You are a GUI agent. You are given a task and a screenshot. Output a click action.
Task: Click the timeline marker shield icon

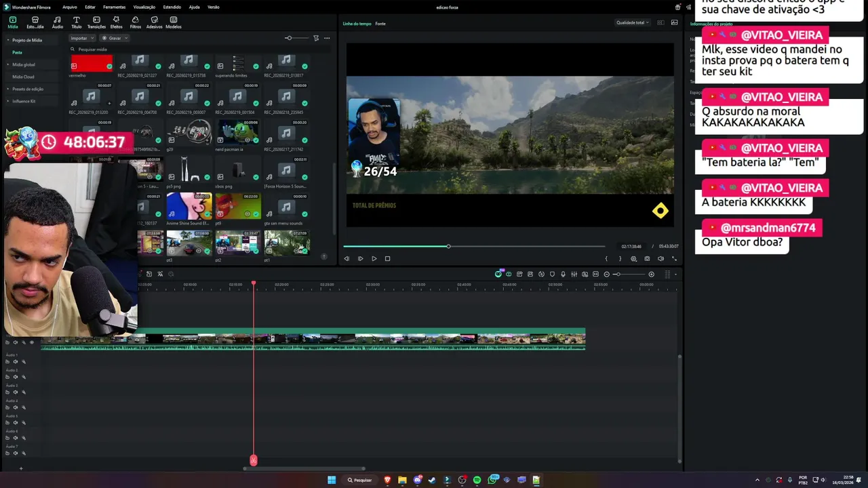pos(552,274)
